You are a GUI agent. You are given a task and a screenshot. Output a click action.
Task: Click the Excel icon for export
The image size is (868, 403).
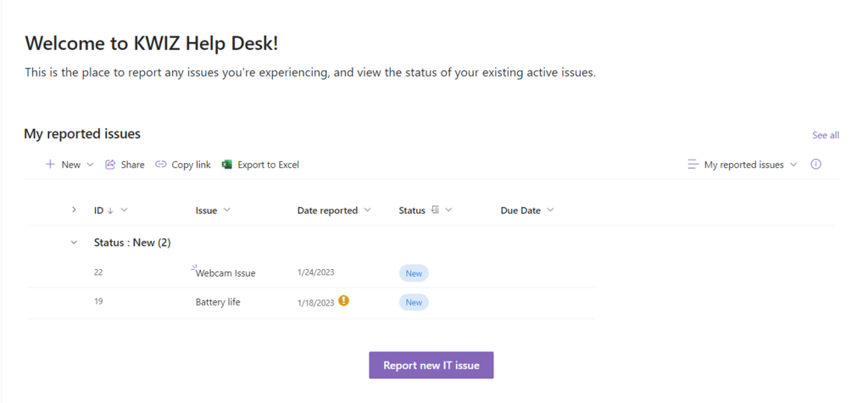click(x=226, y=165)
